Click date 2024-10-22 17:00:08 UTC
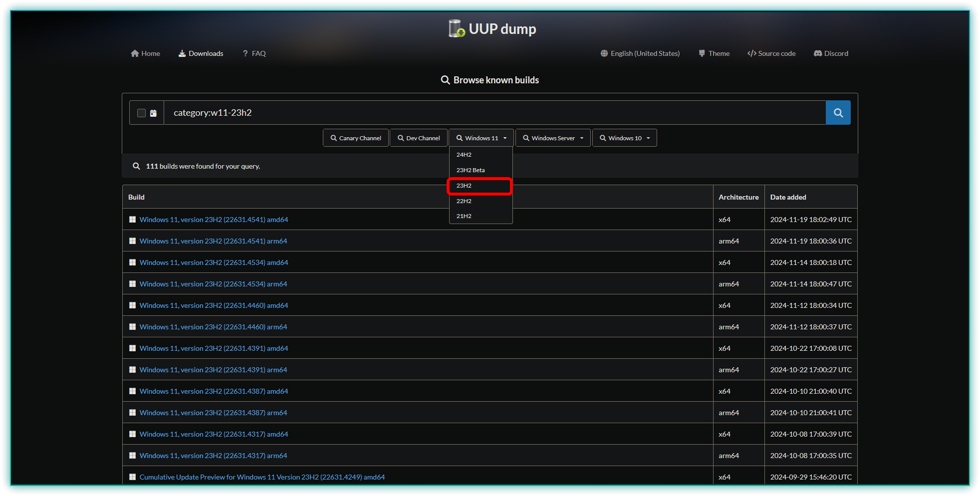Viewport: 980px width, 496px height. (811, 348)
